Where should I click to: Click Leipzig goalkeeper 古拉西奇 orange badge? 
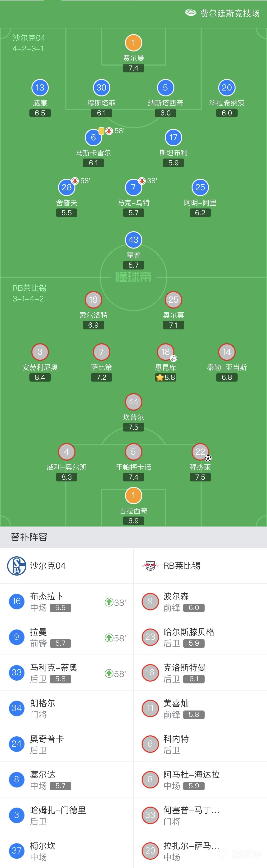[x=133, y=495]
